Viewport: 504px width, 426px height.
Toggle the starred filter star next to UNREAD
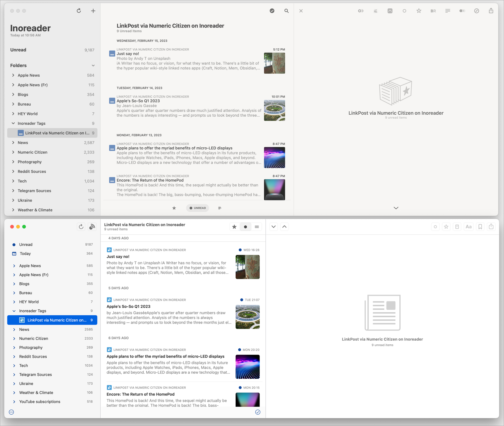(x=174, y=208)
